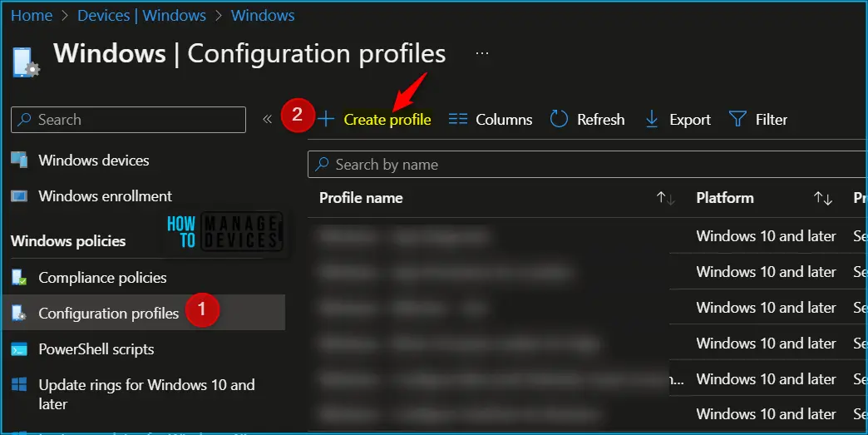
Task: Select fourth row's Windows 10 and later cell
Action: (766, 344)
